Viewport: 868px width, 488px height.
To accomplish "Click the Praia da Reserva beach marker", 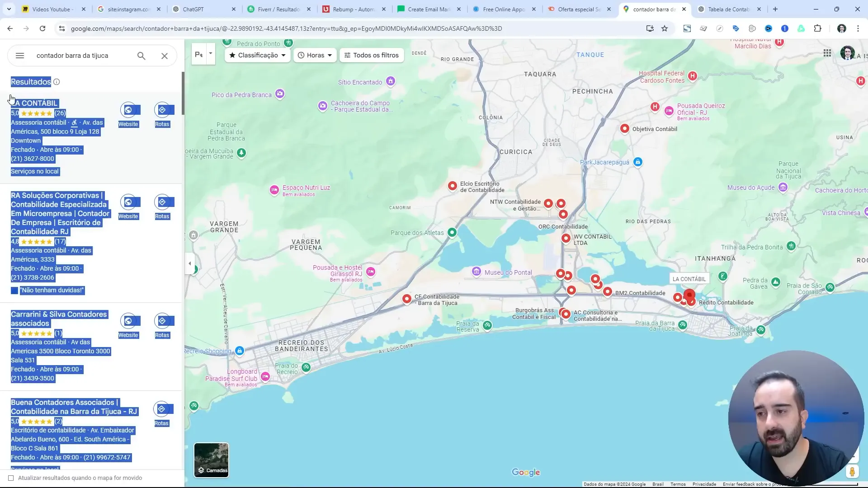I will [x=487, y=325].
